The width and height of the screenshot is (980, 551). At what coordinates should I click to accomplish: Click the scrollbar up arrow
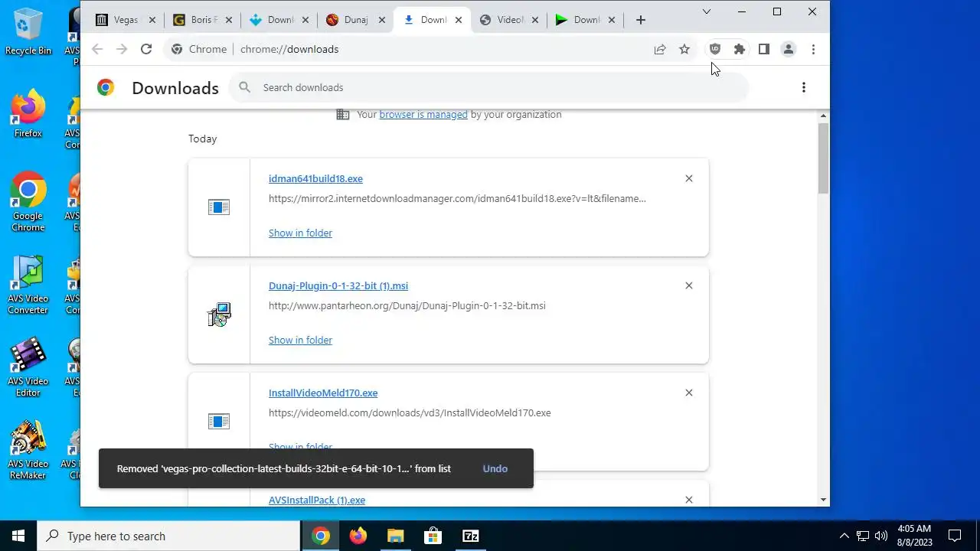click(823, 116)
